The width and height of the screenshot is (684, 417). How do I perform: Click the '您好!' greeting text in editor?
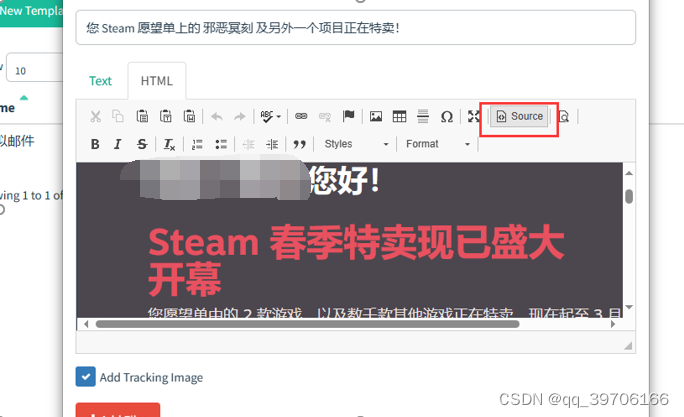click(x=345, y=180)
